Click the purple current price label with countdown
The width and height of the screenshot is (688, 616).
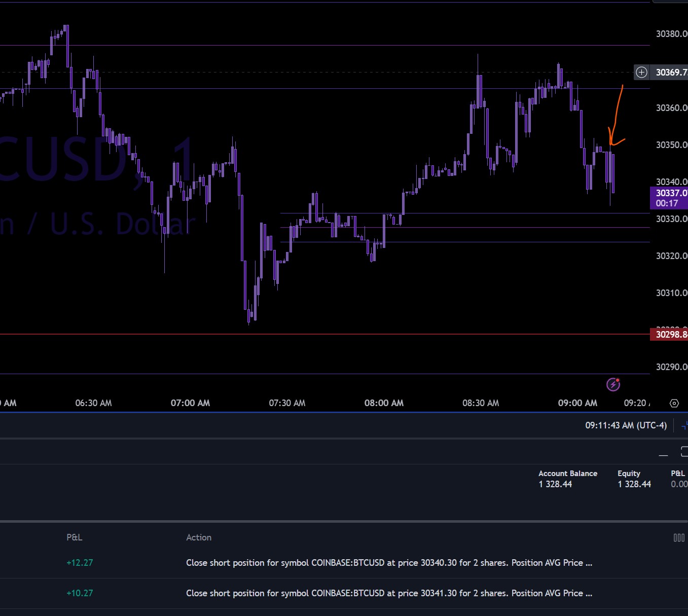click(669, 198)
